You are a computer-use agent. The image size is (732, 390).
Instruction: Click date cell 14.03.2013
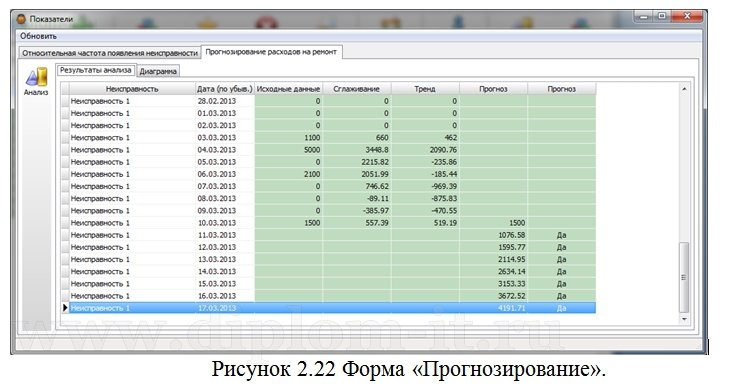tap(217, 271)
